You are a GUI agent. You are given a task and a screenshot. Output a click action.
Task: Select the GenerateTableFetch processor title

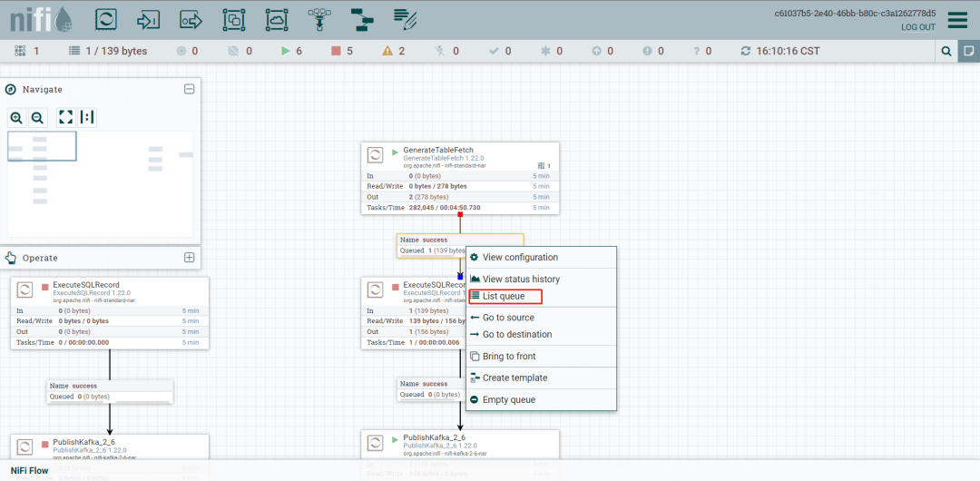tap(438, 150)
